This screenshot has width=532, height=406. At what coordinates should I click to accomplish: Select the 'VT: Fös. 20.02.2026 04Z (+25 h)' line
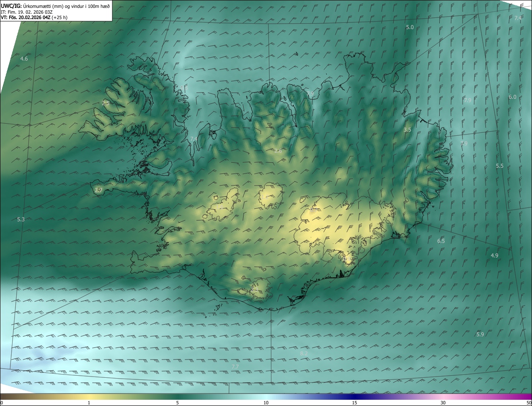pos(34,17)
